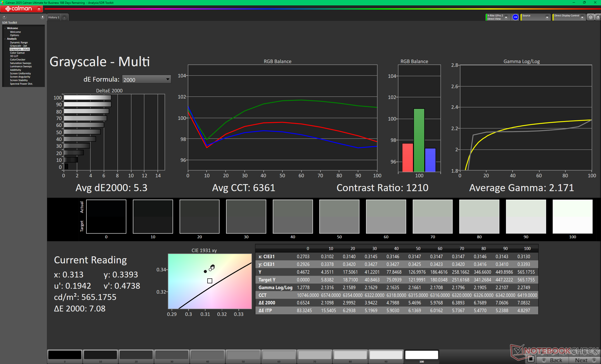Select Screen Uniformity in the sidebar

tap(20, 73)
